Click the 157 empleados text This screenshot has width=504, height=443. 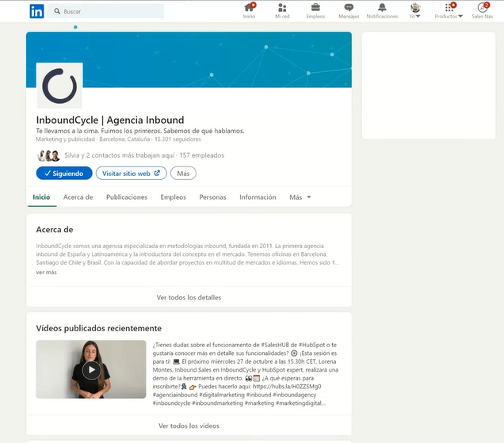[202, 155]
